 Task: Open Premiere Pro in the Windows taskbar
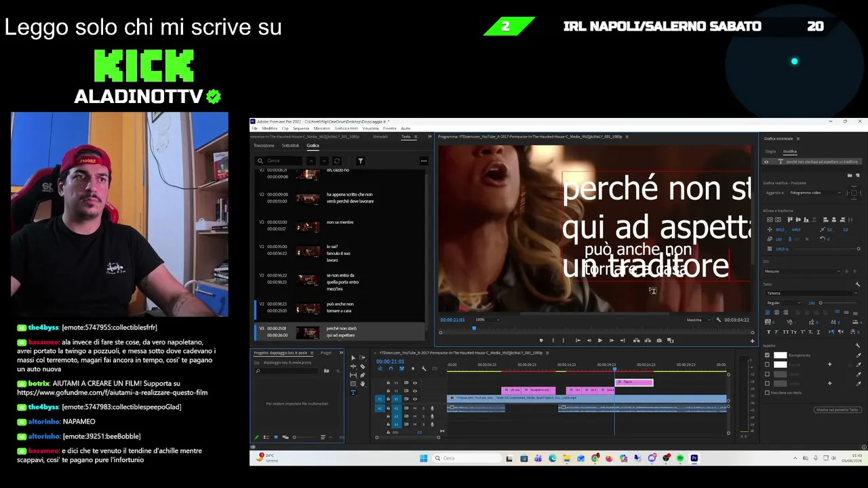tap(694, 458)
